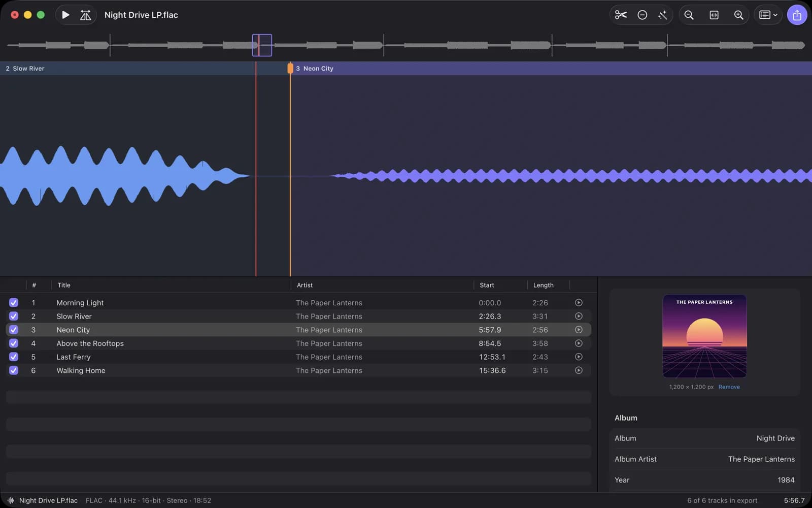Select Last Ferry title cell
Image resolution: width=812 pixels, height=508 pixels.
coord(74,357)
